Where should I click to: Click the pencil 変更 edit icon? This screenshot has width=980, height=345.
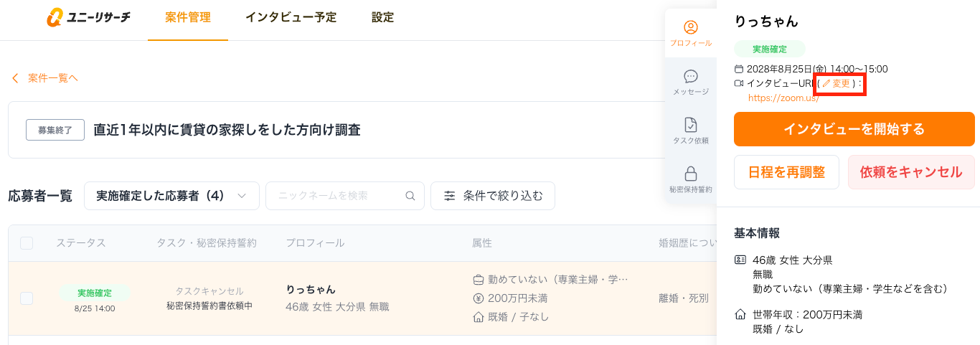pos(826,84)
